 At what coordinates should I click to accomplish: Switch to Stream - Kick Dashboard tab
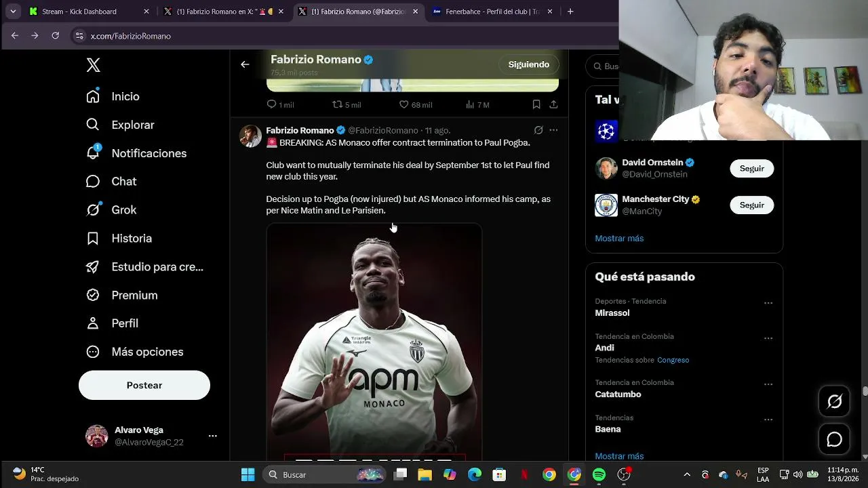tap(89, 12)
